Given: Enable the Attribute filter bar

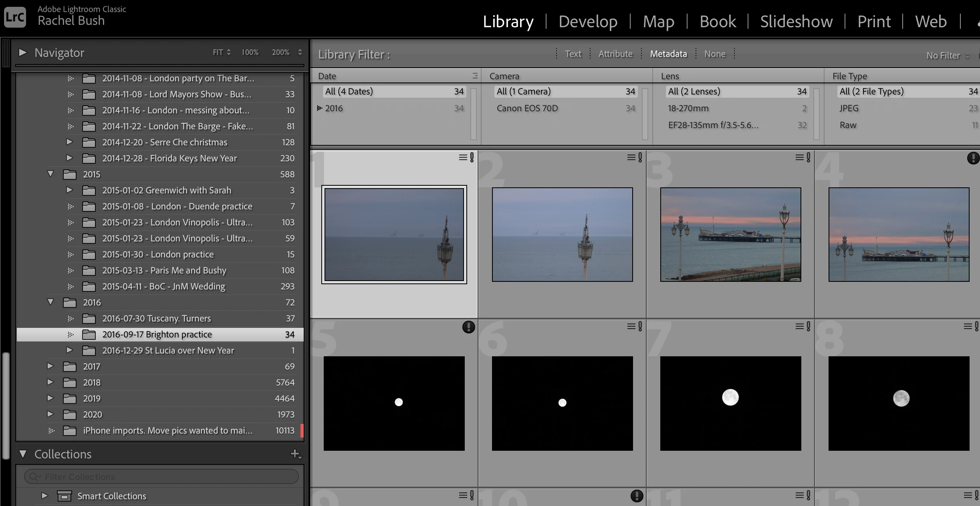Looking at the screenshot, I should coord(615,54).
